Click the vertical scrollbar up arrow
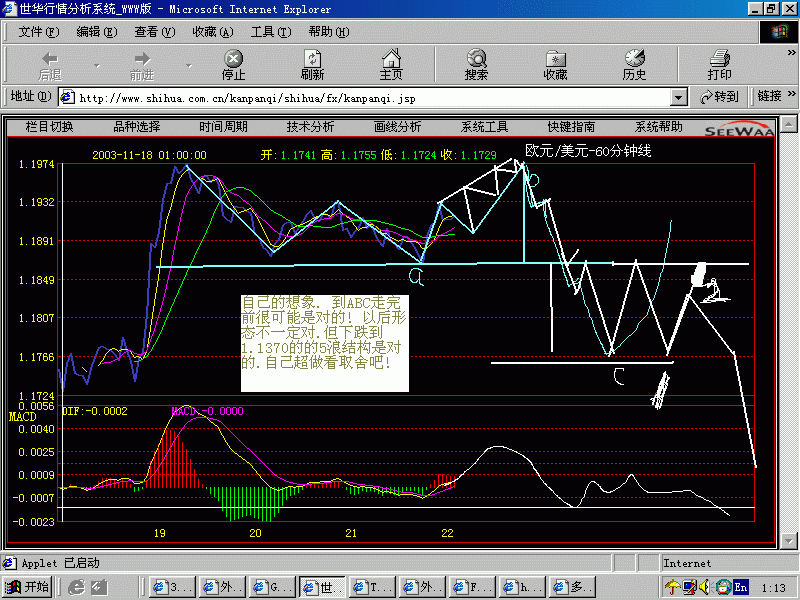Image resolution: width=800 pixels, height=600 pixels. point(789,124)
